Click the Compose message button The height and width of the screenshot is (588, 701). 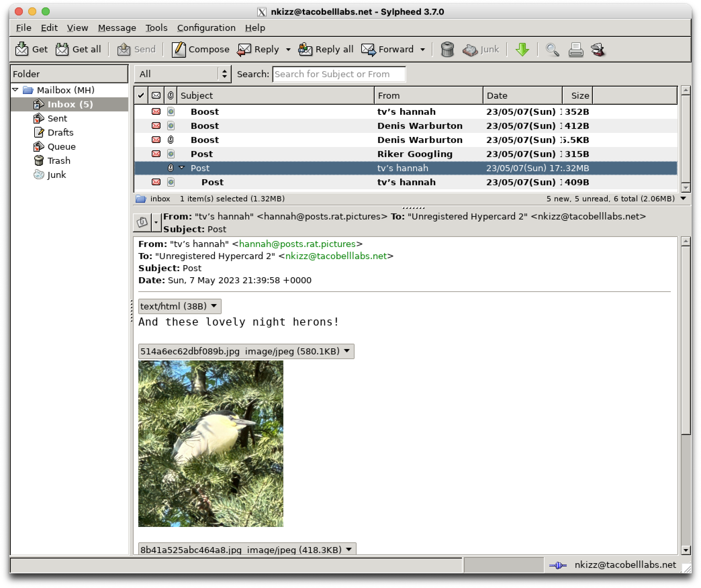[x=200, y=49]
